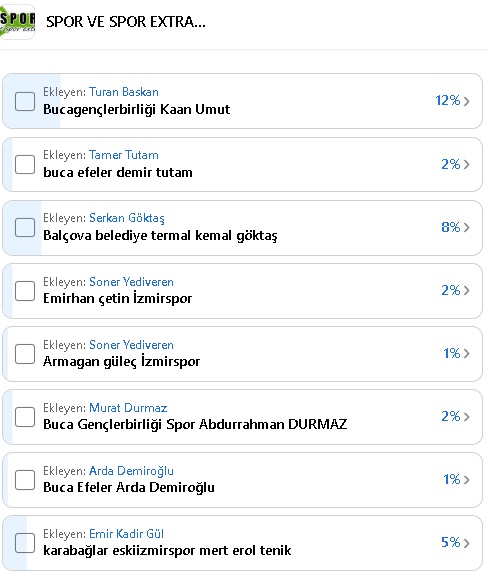Image resolution: width=487 pixels, height=574 pixels.
Task: View Murat Durmaz's profile
Action: click(x=128, y=408)
